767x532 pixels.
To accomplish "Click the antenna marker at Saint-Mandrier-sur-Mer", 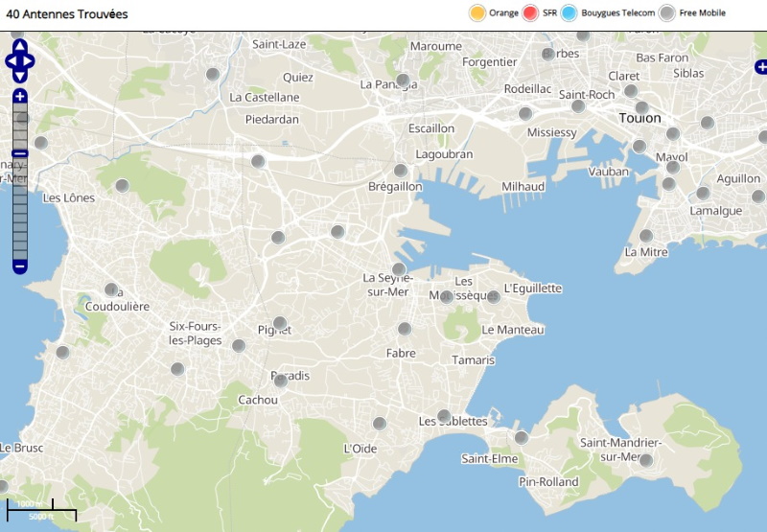I will [646, 460].
